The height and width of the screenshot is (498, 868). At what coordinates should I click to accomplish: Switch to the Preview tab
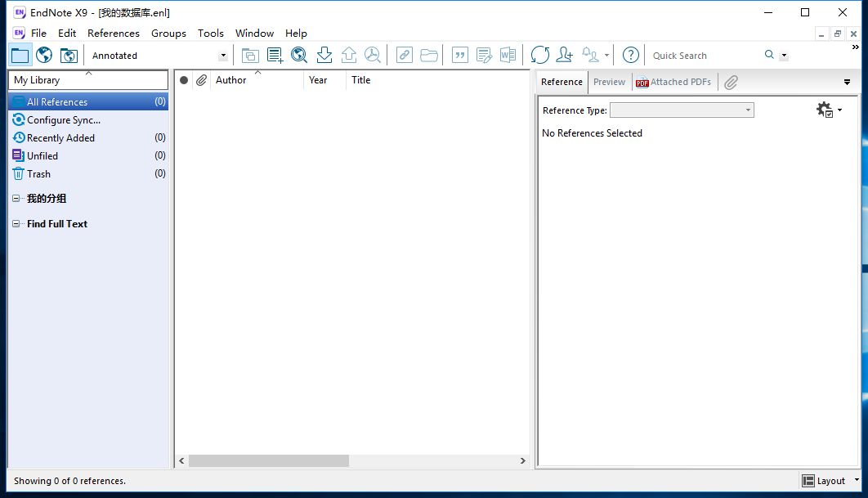[x=609, y=82]
